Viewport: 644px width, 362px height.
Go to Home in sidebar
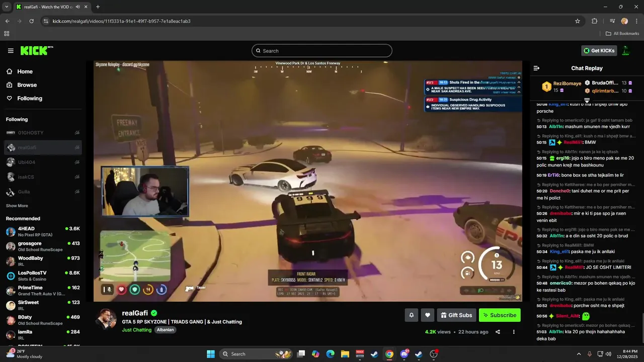coord(25,71)
